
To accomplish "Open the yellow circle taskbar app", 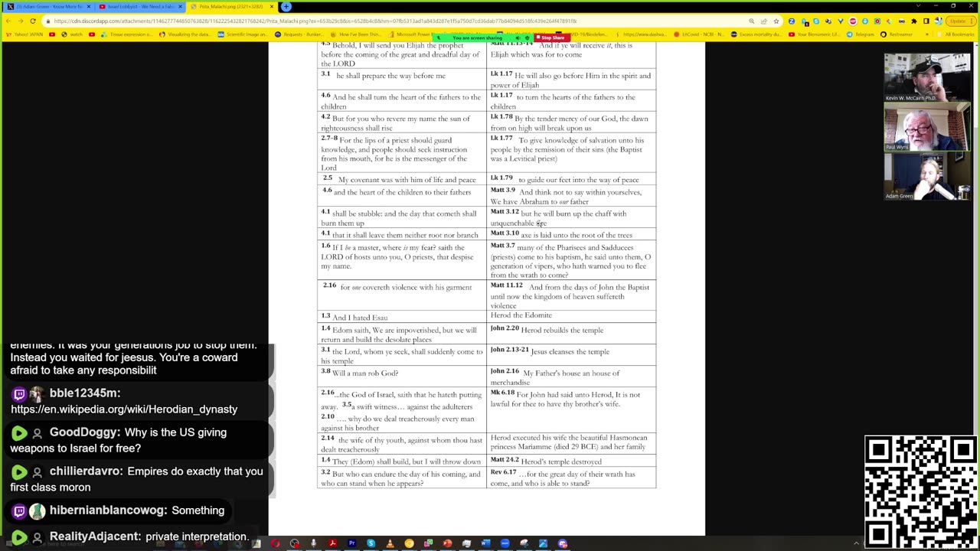I will pyautogui.click(x=409, y=543).
